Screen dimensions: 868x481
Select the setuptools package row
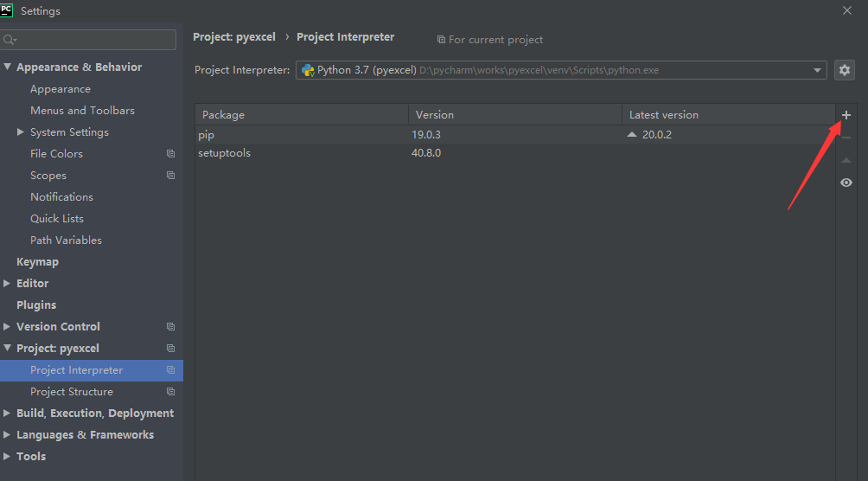tap(514, 153)
